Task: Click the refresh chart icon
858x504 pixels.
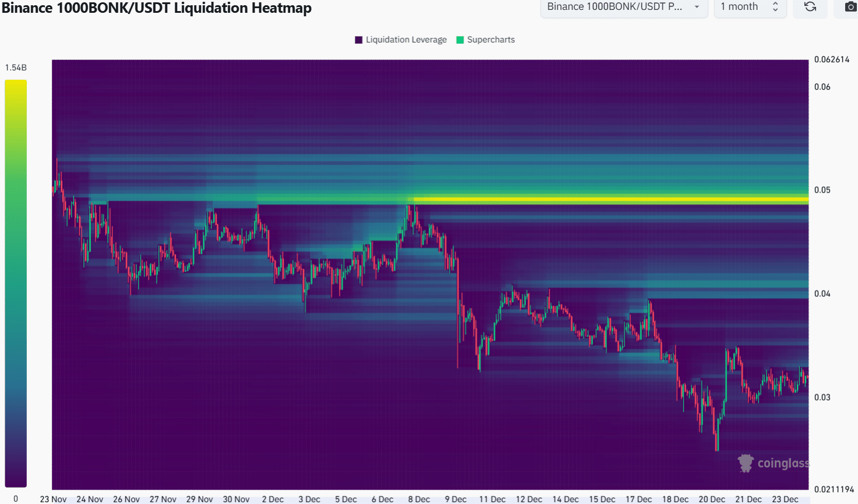Action: (x=810, y=7)
